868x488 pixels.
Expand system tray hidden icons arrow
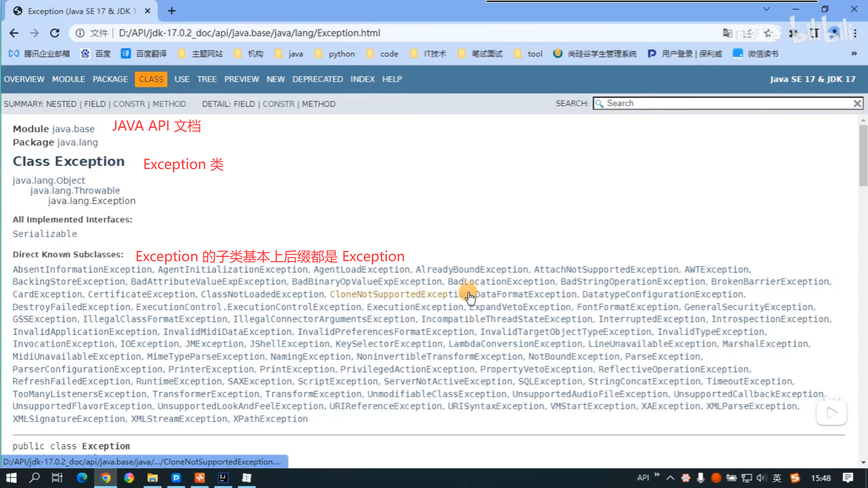[670, 478]
